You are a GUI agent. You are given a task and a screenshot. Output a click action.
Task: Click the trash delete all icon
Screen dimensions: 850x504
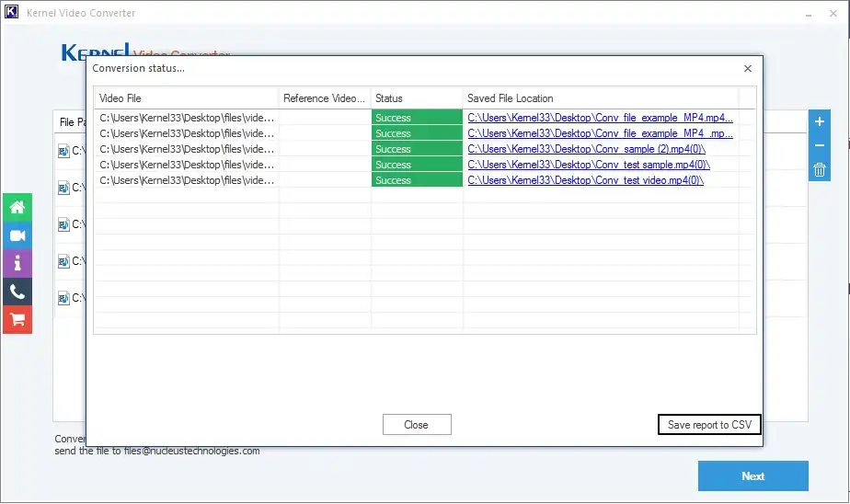tap(819, 169)
